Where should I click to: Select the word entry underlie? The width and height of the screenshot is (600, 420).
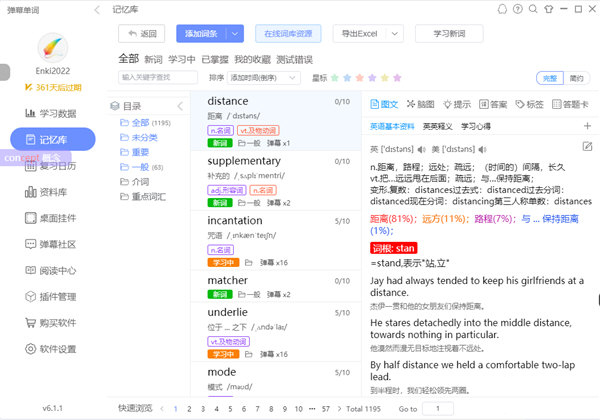276,332
